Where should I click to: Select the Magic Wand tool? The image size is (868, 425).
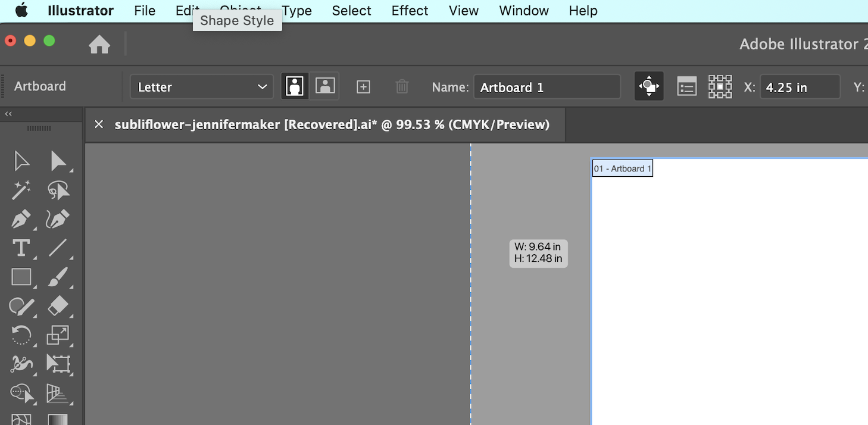[22, 190]
